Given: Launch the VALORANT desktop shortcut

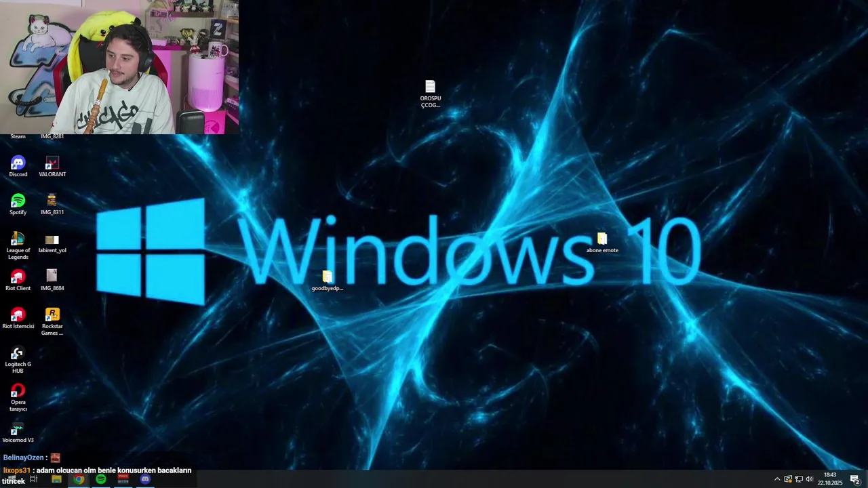Looking at the screenshot, I should coord(52,167).
